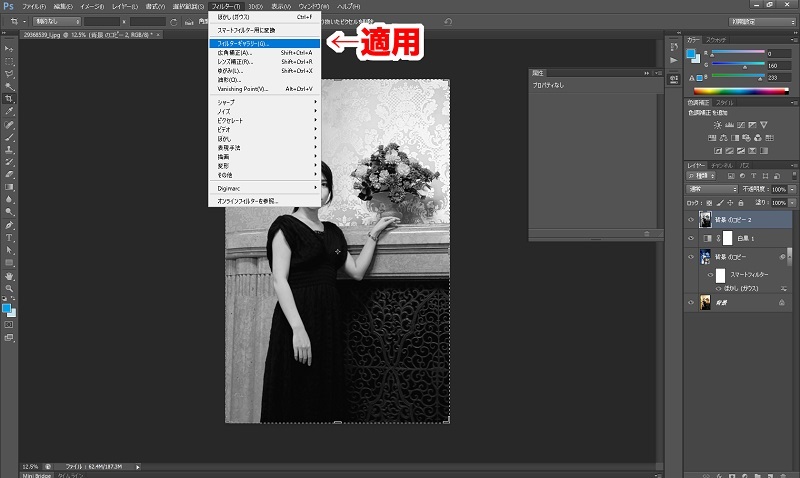Select the Pen tool

(x=9, y=225)
